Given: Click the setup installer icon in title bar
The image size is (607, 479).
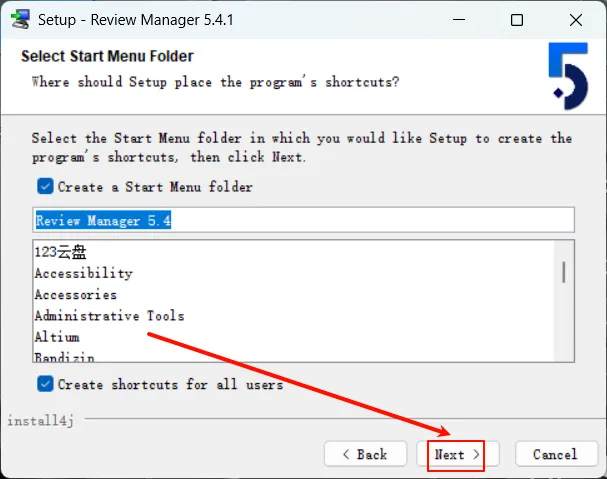Looking at the screenshot, I should tap(20, 19).
